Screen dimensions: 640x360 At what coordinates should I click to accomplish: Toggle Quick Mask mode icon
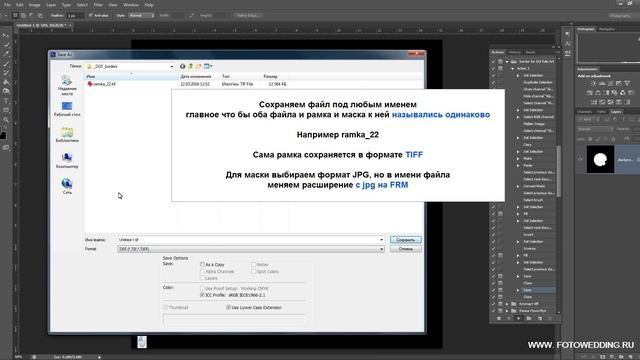tap(6, 148)
